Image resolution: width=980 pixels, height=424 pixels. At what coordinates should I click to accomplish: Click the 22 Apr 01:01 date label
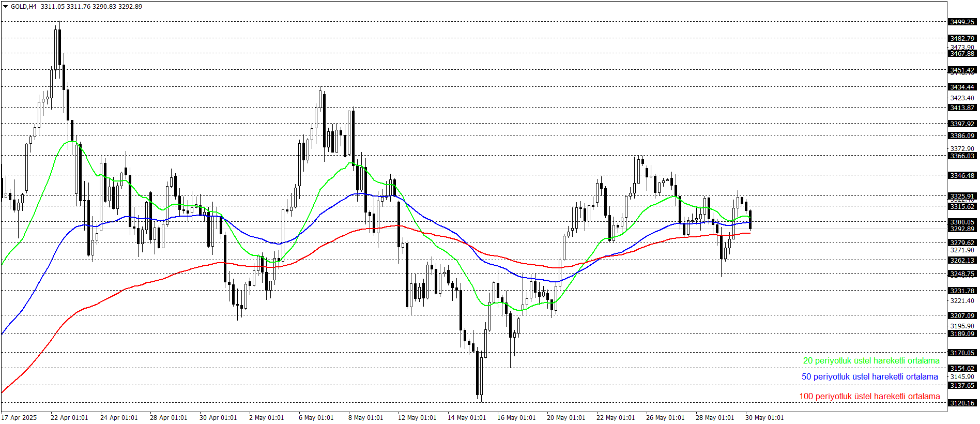[69, 418]
